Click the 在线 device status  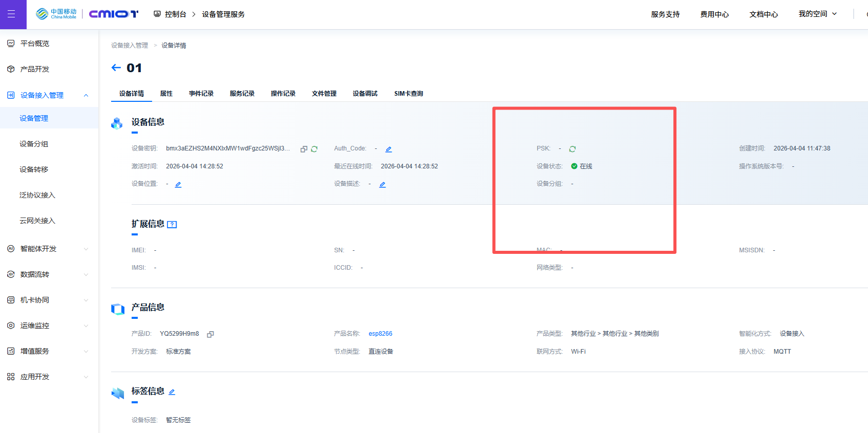582,166
